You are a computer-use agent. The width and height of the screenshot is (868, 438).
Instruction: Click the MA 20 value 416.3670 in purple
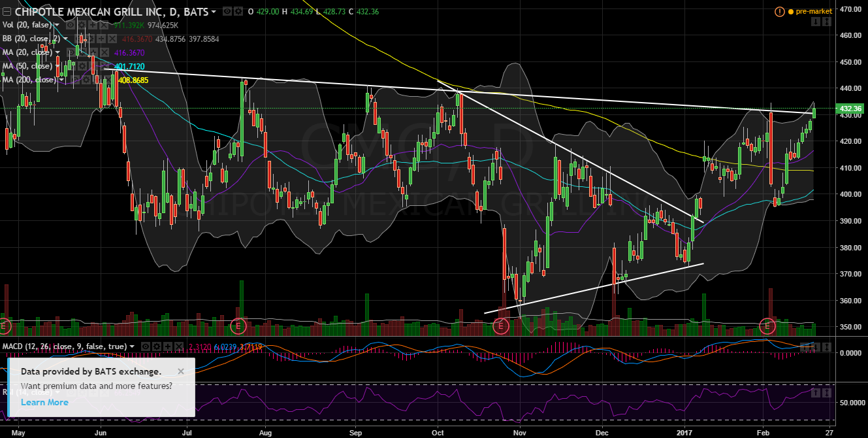coord(129,52)
